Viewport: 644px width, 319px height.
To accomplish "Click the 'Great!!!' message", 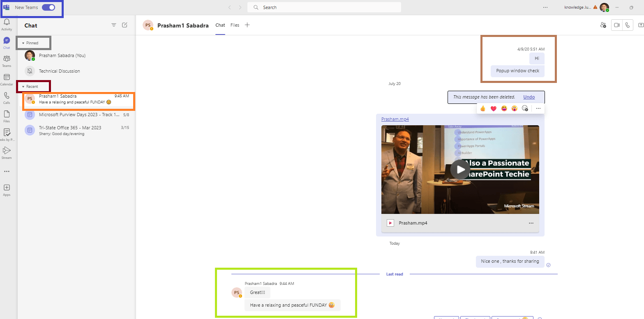I will click(x=257, y=292).
